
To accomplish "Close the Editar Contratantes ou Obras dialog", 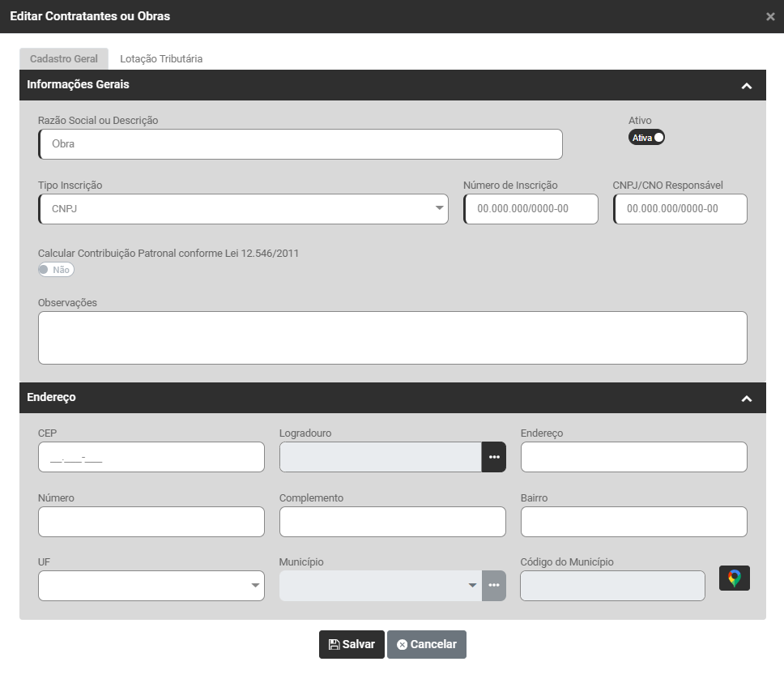I will pos(770,17).
